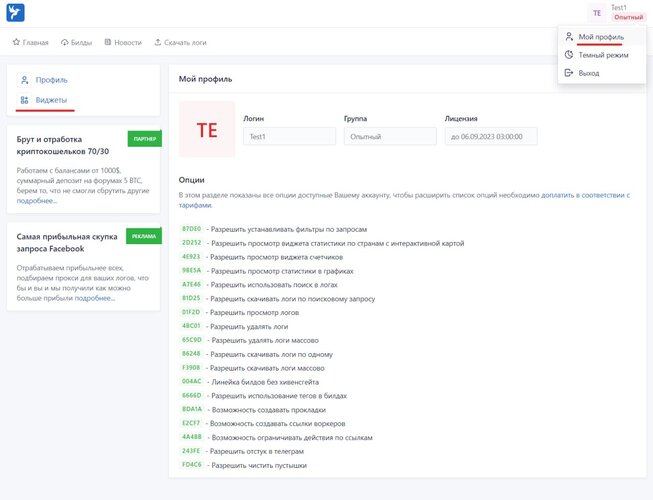Open the Новости navigation item
The width and height of the screenshot is (653, 500).
click(x=123, y=42)
